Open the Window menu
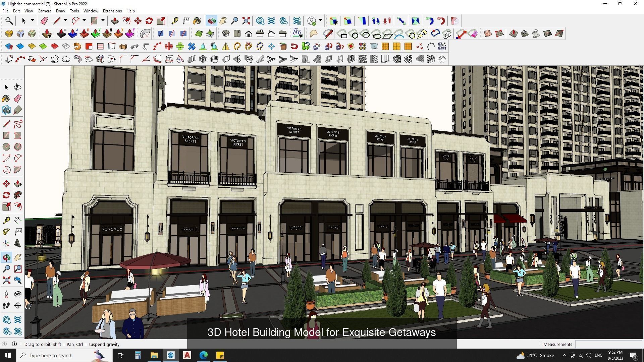The image size is (644, 362). tap(91, 11)
